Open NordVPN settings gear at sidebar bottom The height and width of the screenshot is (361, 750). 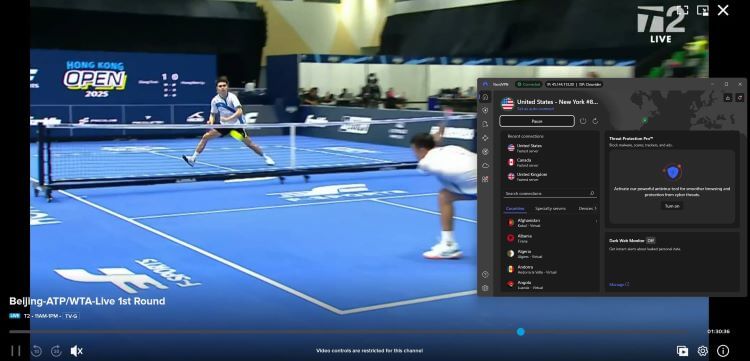click(485, 288)
